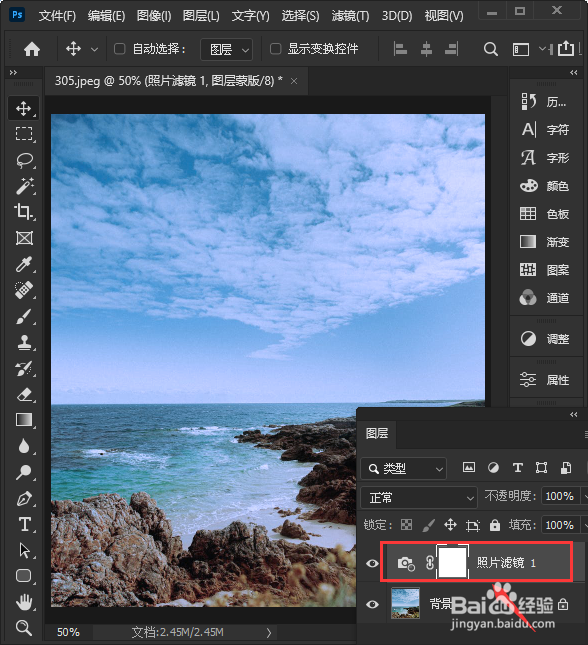Select the Rounded Rectangle shape tool

coord(23,576)
